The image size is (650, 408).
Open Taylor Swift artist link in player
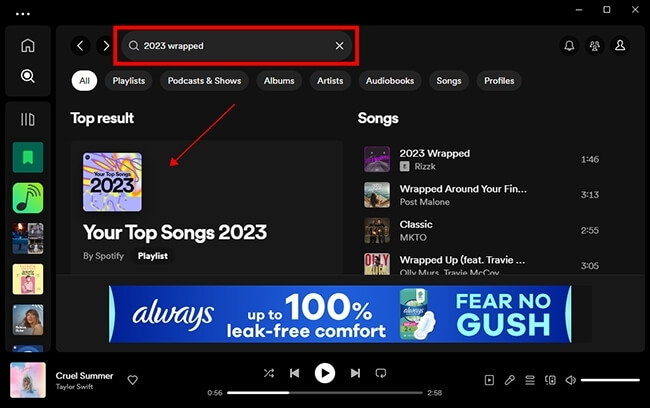(75, 386)
